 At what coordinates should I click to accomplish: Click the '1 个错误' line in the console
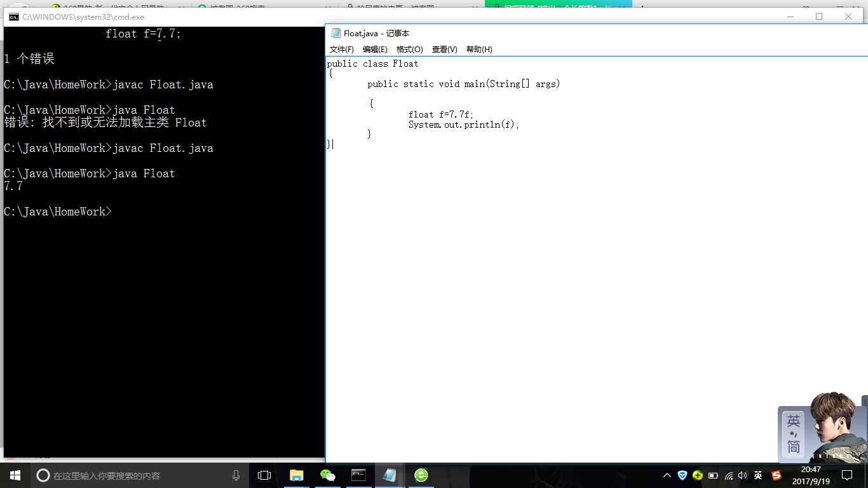pos(29,58)
